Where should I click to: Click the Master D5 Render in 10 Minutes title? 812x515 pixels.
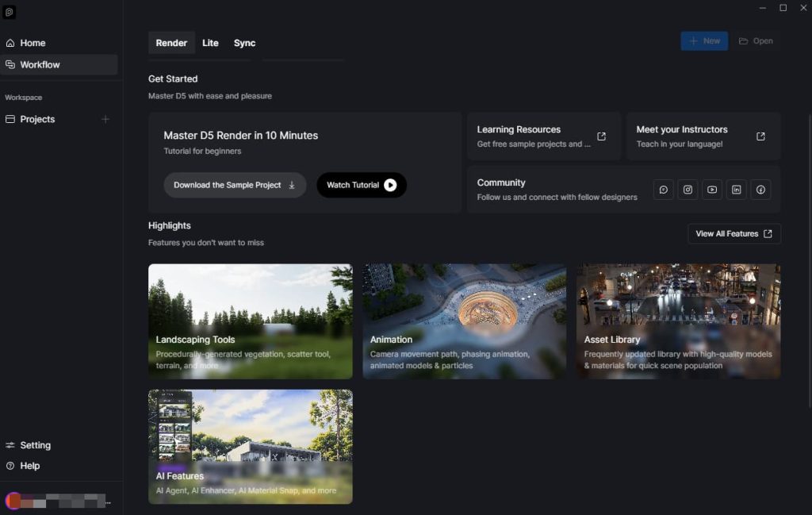pyautogui.click(x=241, y=135)
